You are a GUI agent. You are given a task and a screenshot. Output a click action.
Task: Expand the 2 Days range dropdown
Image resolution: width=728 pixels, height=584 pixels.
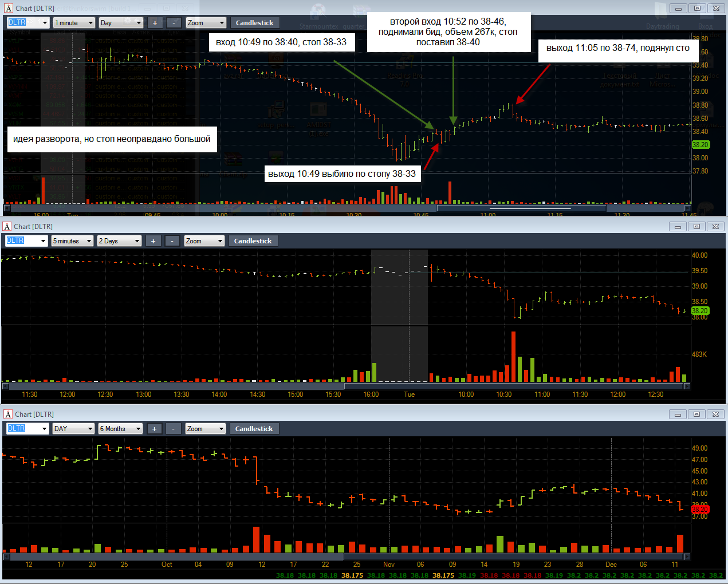[119, 241]
